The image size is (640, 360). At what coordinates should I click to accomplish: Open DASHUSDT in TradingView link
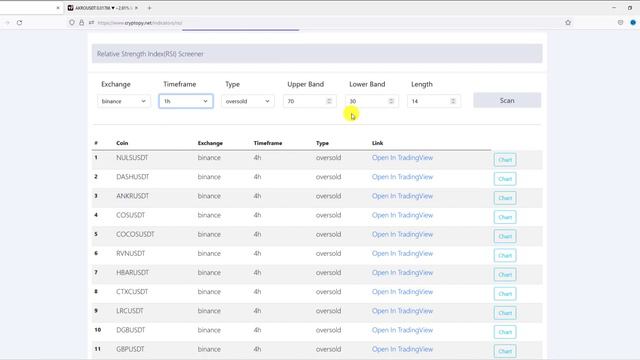click(402, 177)
